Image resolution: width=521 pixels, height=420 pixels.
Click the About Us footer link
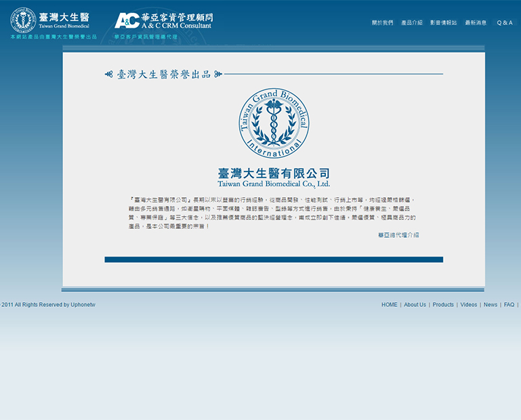click(x=415, y=305)
